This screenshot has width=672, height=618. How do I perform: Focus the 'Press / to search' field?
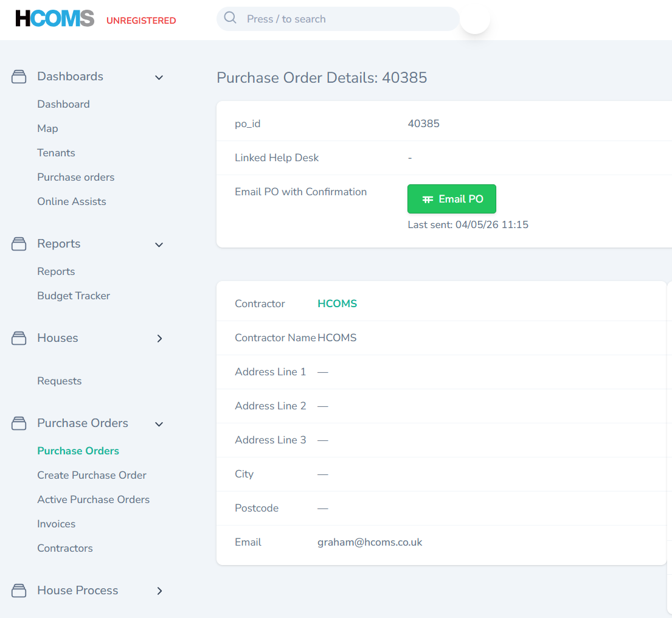338,19
